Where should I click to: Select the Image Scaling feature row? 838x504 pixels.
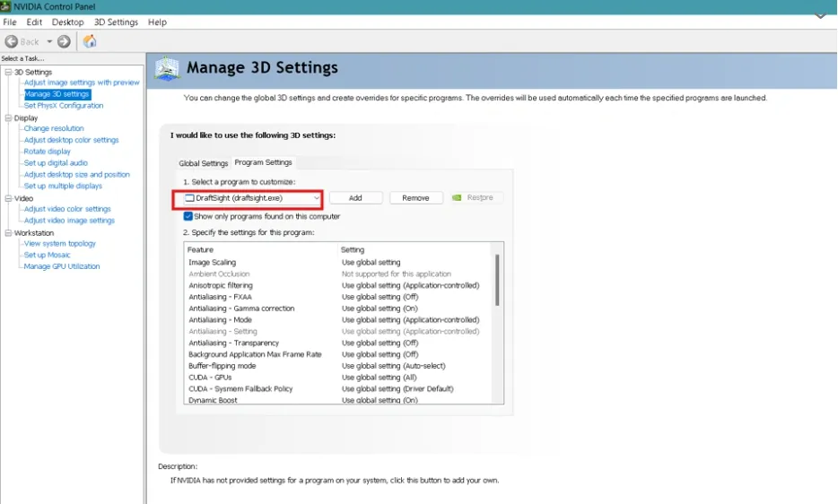(337, 263)
